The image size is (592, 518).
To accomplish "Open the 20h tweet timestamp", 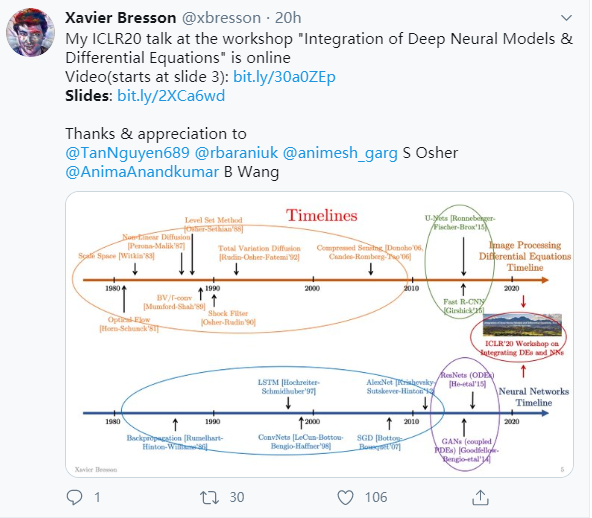I will coord(288,18).
